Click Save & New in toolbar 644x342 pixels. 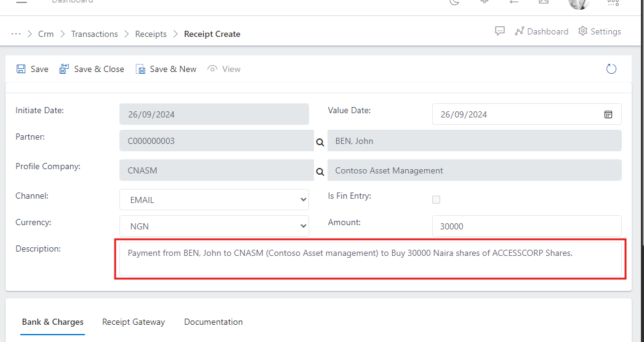(x=166, y=69)
